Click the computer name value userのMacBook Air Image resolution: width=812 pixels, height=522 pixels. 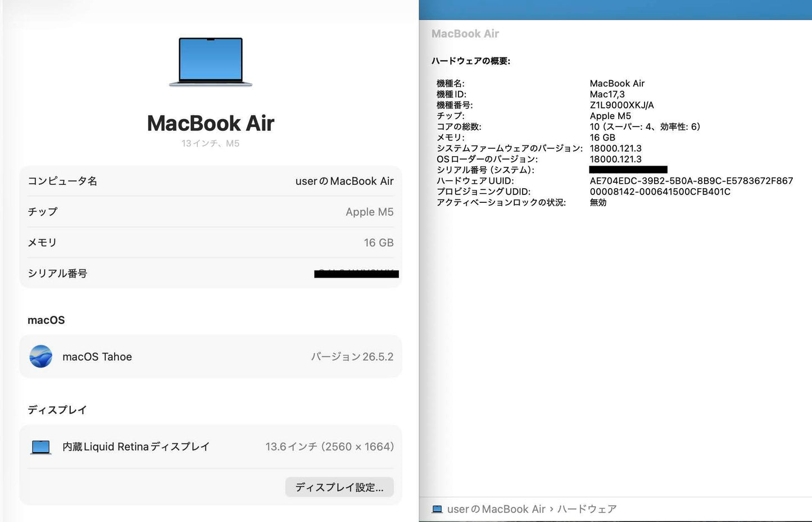(344, 181)
